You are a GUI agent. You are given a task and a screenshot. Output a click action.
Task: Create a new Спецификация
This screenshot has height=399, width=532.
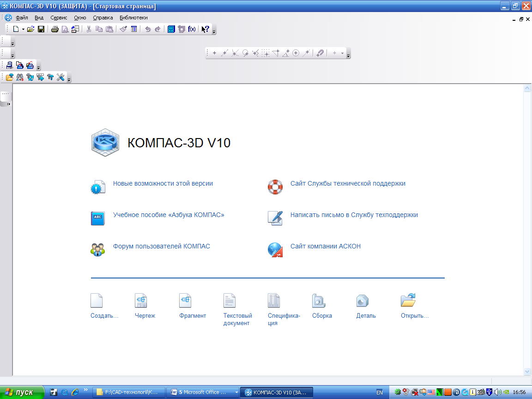pyautogui.click(x=274, y=301)
